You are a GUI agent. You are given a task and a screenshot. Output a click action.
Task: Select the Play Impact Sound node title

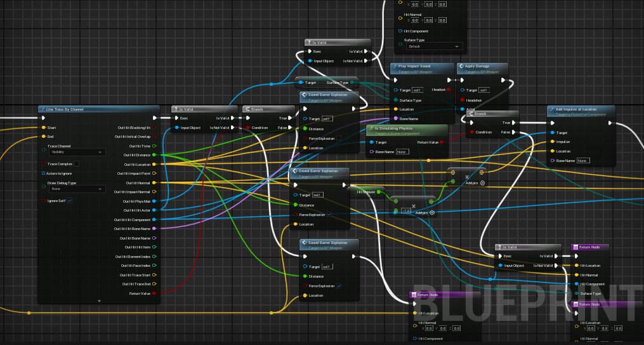point(414,66)
